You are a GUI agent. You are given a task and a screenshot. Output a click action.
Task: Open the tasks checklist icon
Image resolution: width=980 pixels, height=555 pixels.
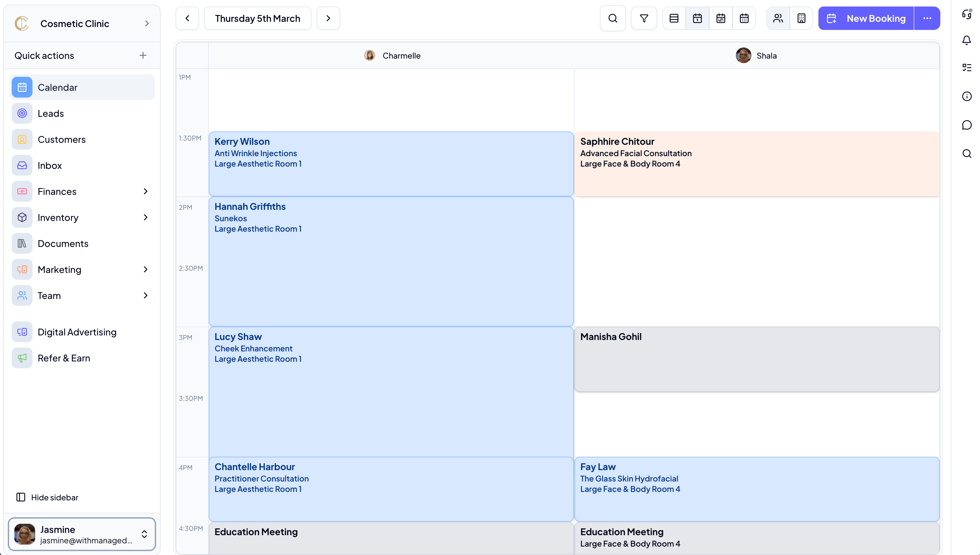967,67
